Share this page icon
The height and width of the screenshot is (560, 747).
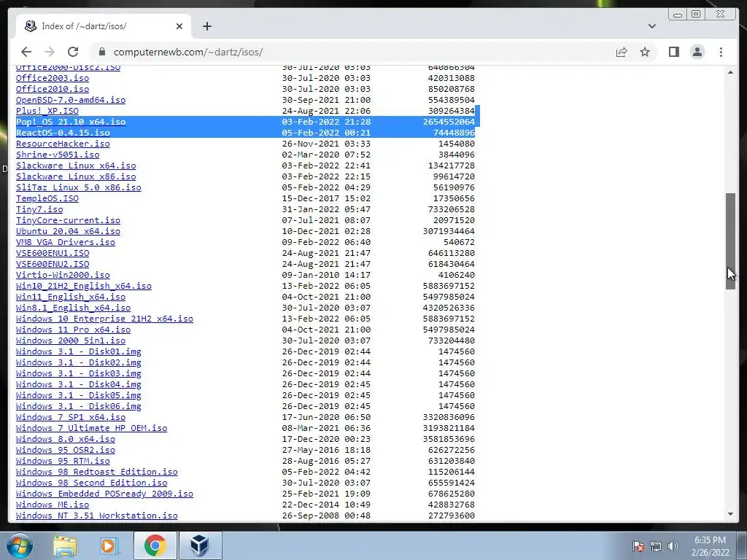pyautogui.click(x=622, y=52)
